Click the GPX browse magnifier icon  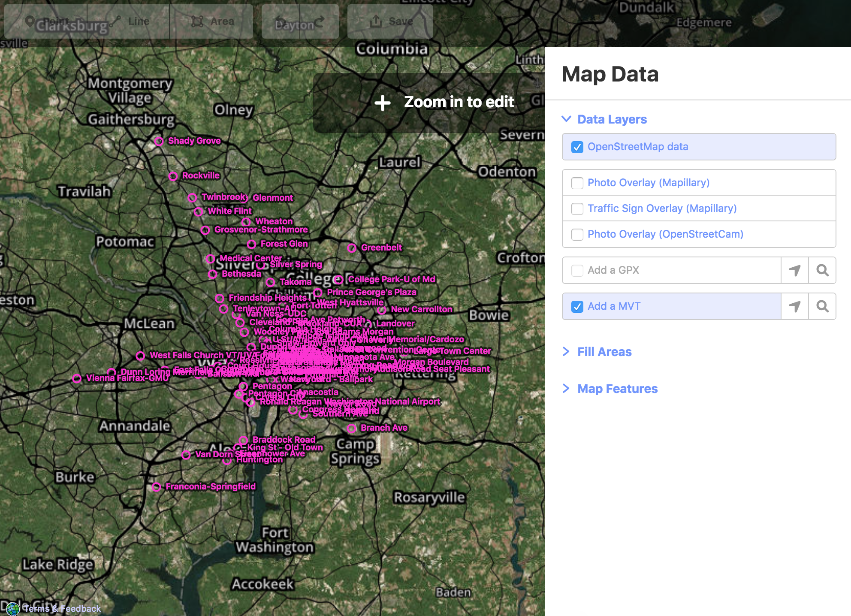click(822, 270)
